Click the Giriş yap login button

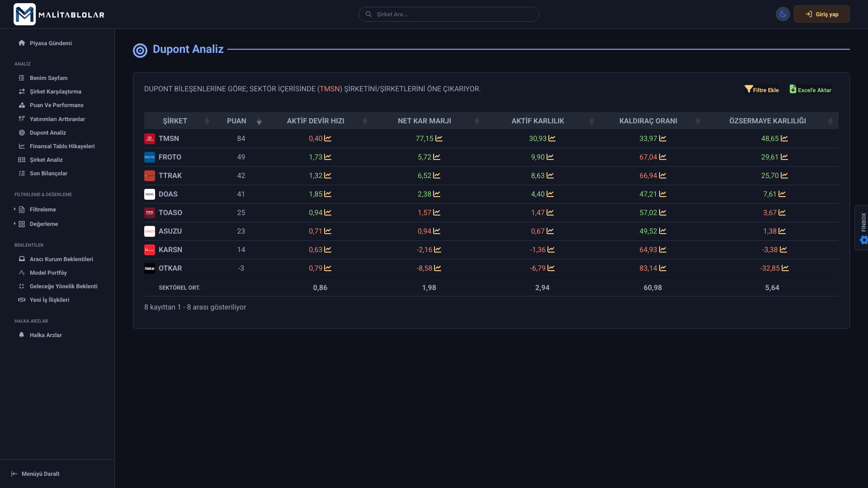pos(821,14)
